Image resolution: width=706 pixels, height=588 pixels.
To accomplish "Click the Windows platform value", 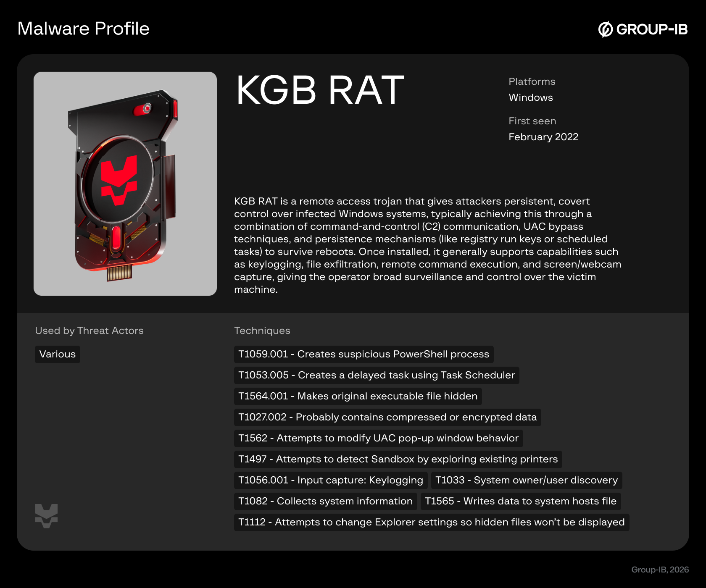I will [531, 97].
